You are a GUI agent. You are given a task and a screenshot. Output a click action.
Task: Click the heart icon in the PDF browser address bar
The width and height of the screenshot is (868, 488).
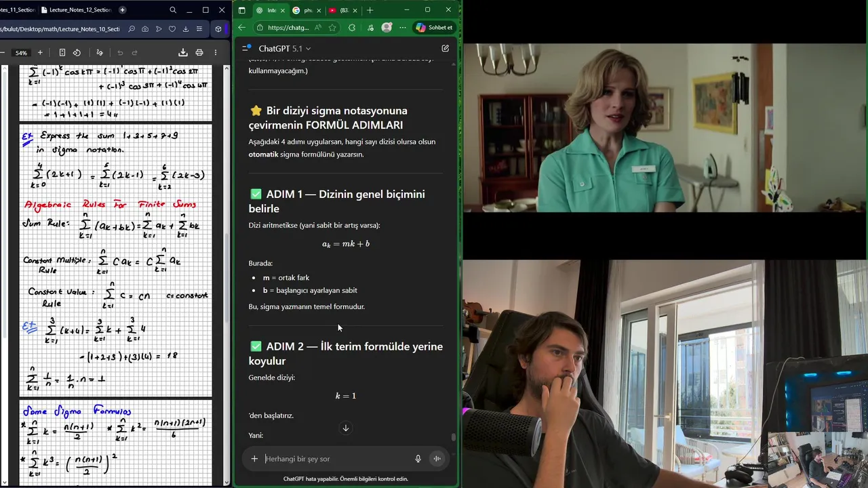(172, 29)
